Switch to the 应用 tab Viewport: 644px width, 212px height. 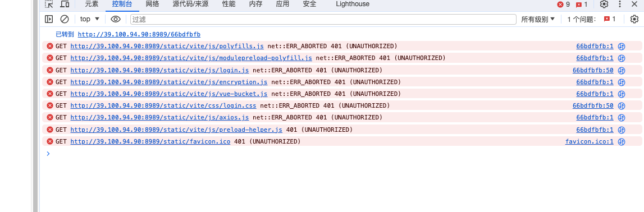[x=282, y=4]
